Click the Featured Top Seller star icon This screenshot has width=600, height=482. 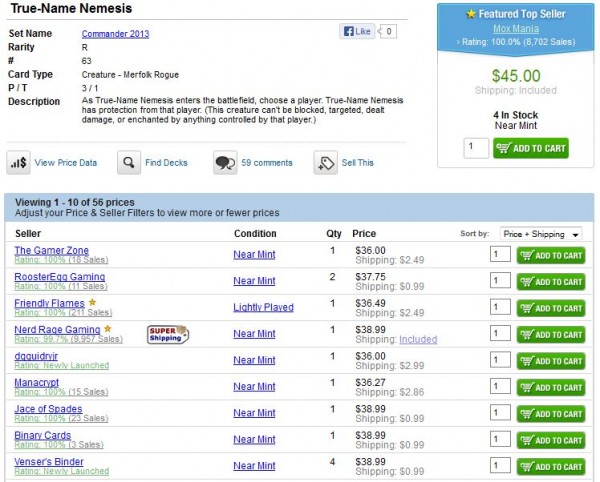(471, 15)
